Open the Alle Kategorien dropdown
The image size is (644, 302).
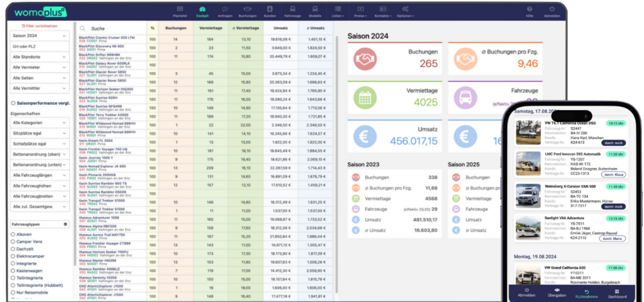tap(40, 123)
